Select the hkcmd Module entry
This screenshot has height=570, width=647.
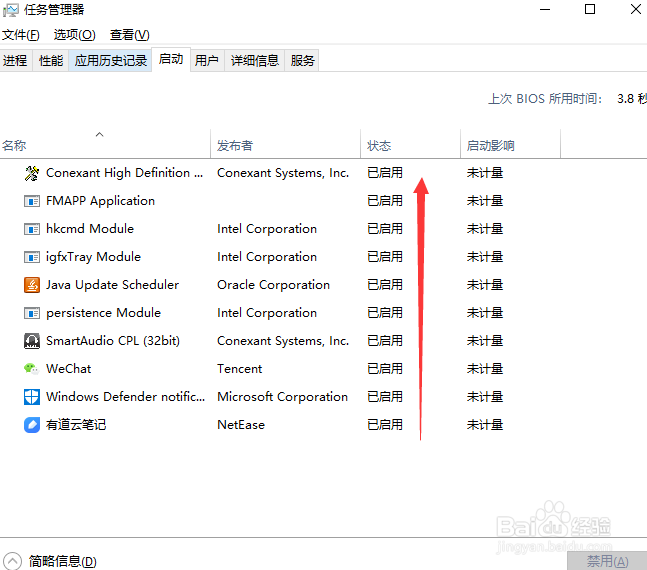[x=90, y=229]
